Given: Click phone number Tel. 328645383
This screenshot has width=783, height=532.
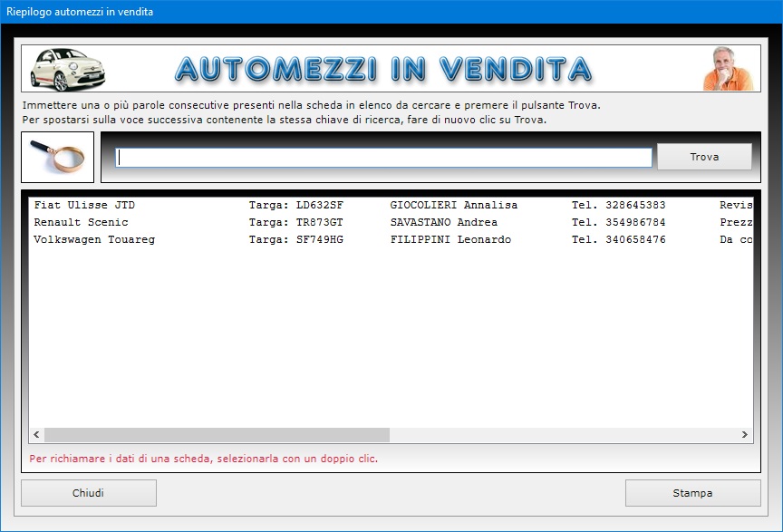Looking at the screenshot, I should coord(618,205).
